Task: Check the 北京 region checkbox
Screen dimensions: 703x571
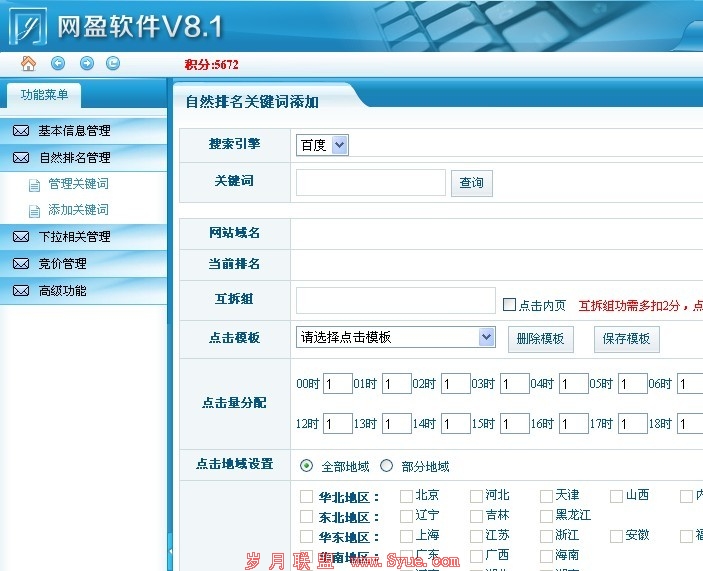Action: [406, 495]
